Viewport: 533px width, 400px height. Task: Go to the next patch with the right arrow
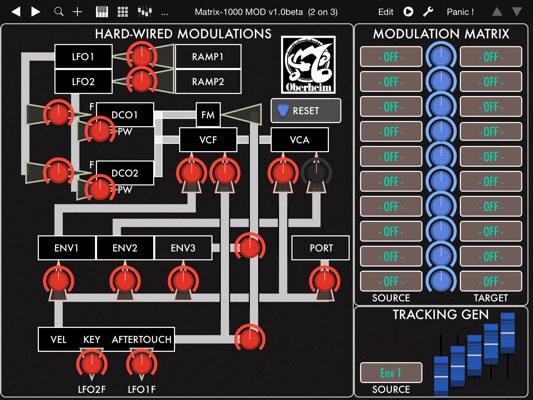pos(35,12)
